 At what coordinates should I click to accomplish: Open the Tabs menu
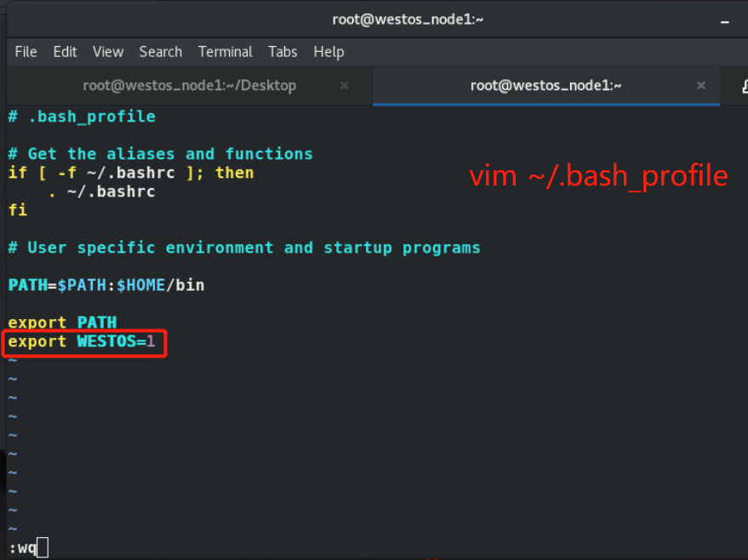pos(283,52)
